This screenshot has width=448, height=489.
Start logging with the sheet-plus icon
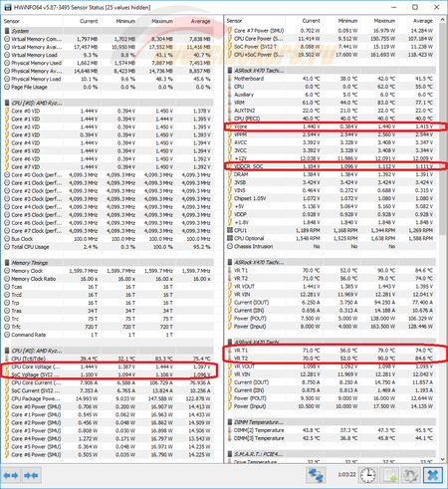389,475
